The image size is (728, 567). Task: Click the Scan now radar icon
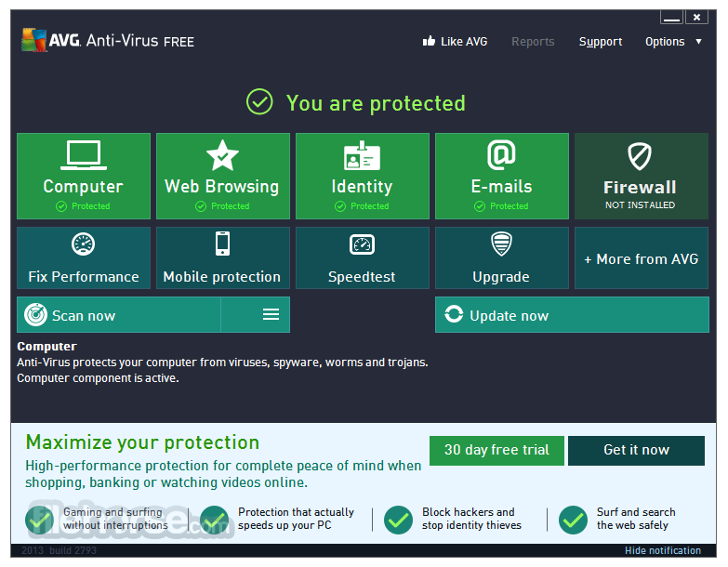tap(35, 314)
